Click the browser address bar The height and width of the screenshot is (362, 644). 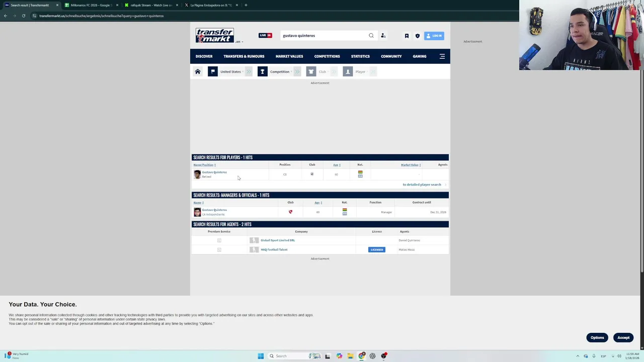coord(272,16)
